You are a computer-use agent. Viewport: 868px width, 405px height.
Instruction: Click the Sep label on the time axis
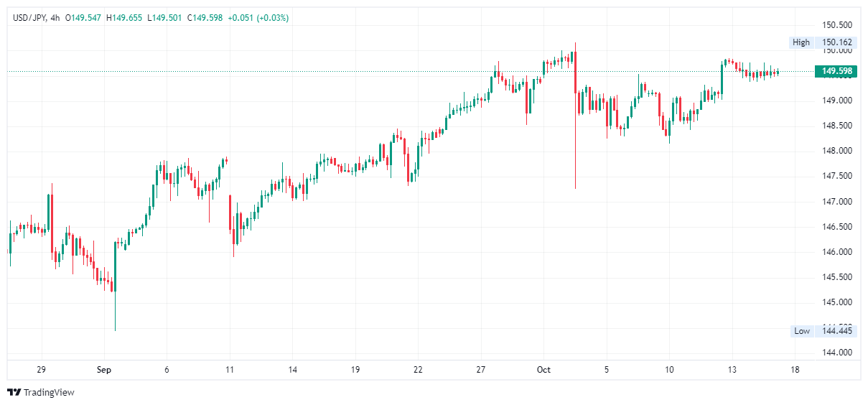104,370
